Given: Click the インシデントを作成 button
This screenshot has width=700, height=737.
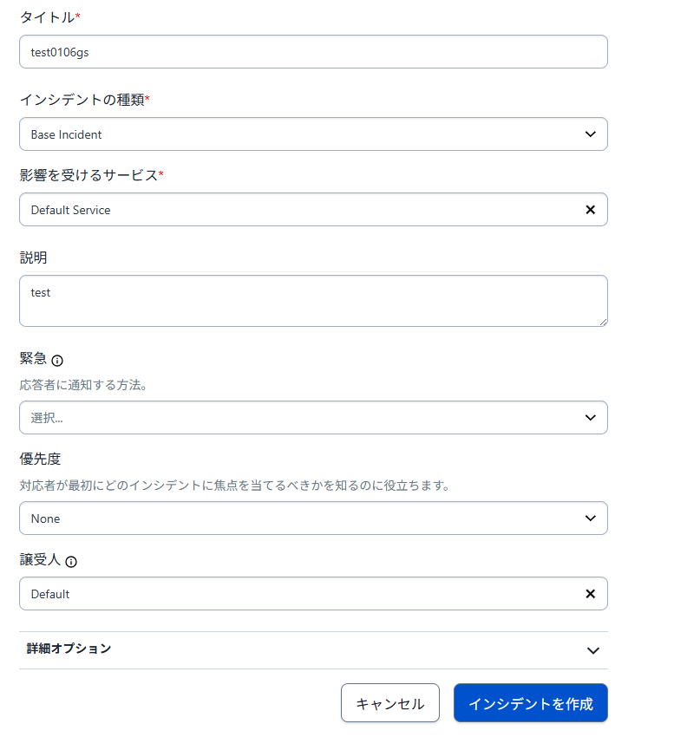Looking at the screenshot, I should point(530,703).
